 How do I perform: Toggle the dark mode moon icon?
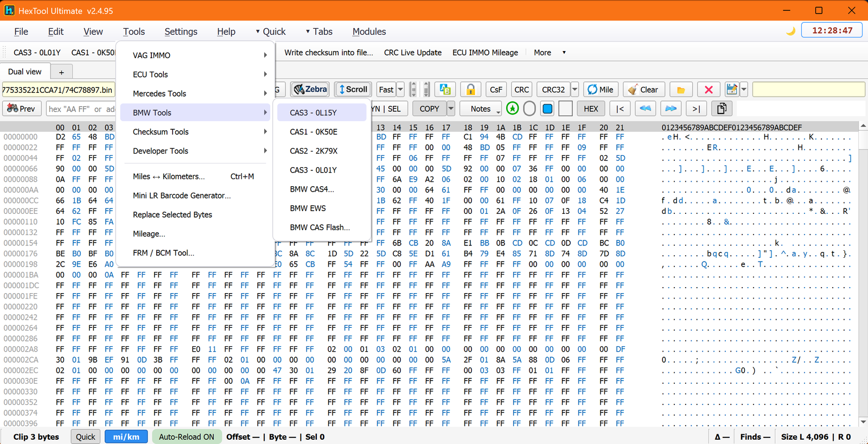pyautogui.click(x=791, y=31)
